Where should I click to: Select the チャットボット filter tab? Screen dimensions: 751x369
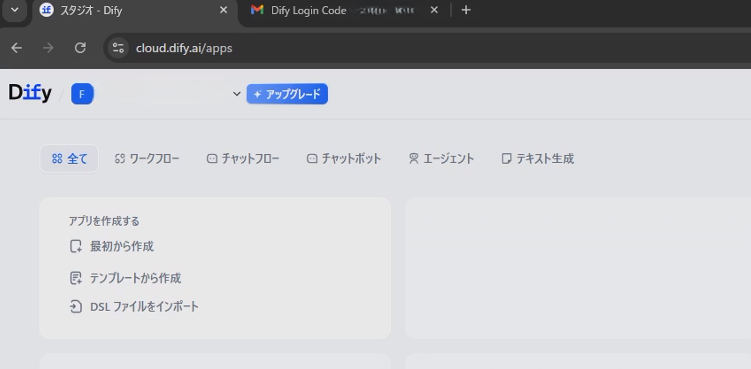point(344,159)
